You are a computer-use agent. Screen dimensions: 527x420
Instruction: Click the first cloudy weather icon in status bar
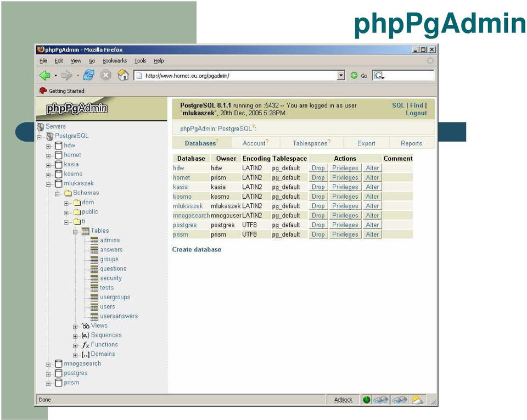[x=380, y=400]
